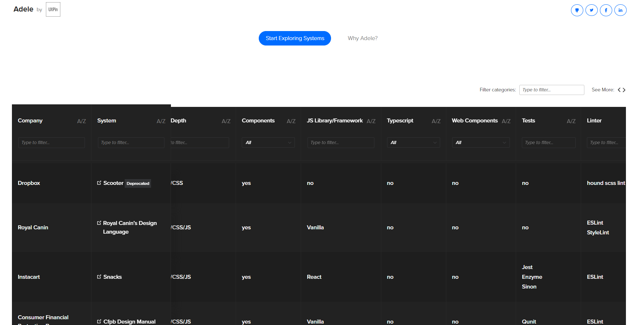Click Jest in Instacart tests cell
This screenshot has width=644, height=325.
point(527,267)
